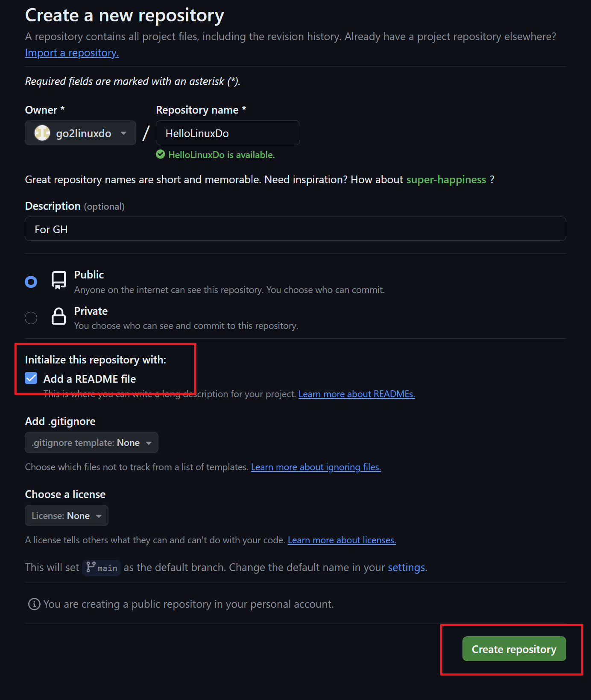Click the main branch icon badge
This screenshot has width=591, height=700.
click(102, 568)
